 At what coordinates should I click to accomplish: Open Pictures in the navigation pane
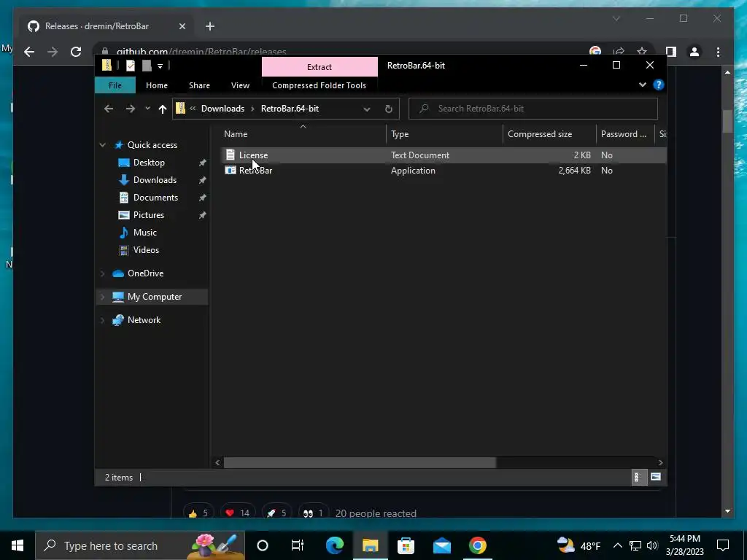[149, 215]
